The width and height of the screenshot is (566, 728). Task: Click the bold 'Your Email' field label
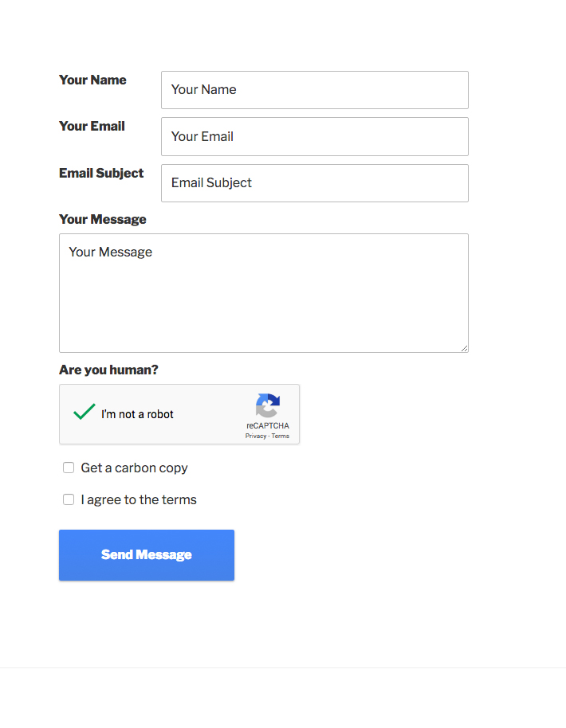point(92,126)
